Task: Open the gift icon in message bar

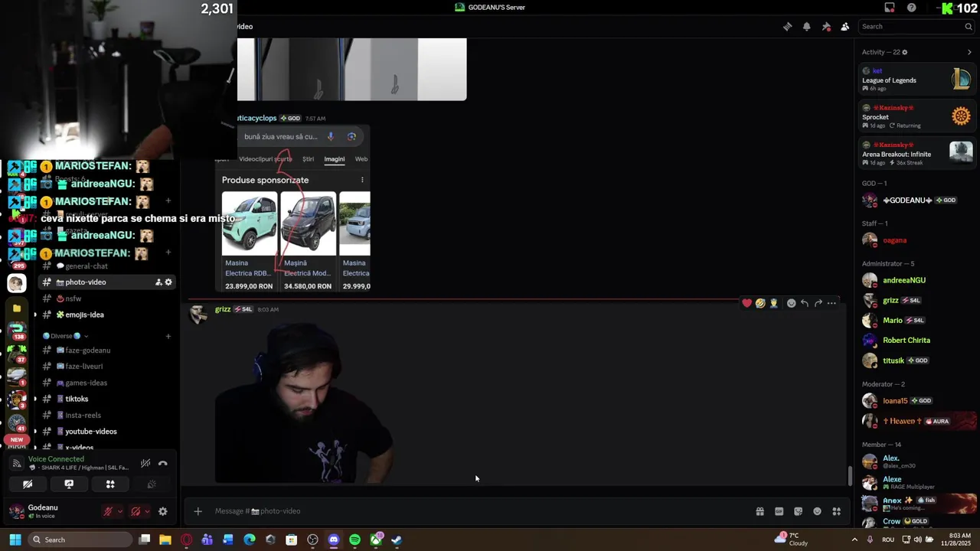Action: pyautogui.click(x=760, y=511)
